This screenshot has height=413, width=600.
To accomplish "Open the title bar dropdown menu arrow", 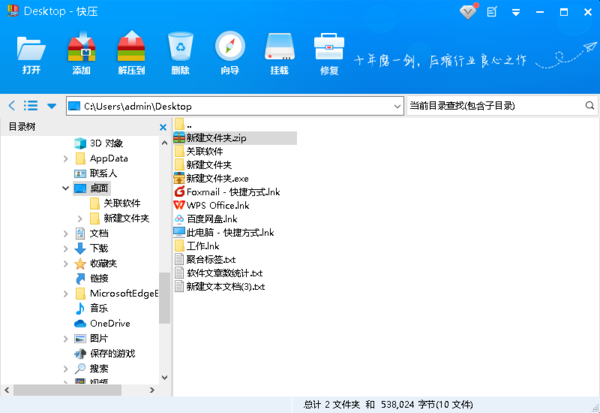I will click(516, 13).
